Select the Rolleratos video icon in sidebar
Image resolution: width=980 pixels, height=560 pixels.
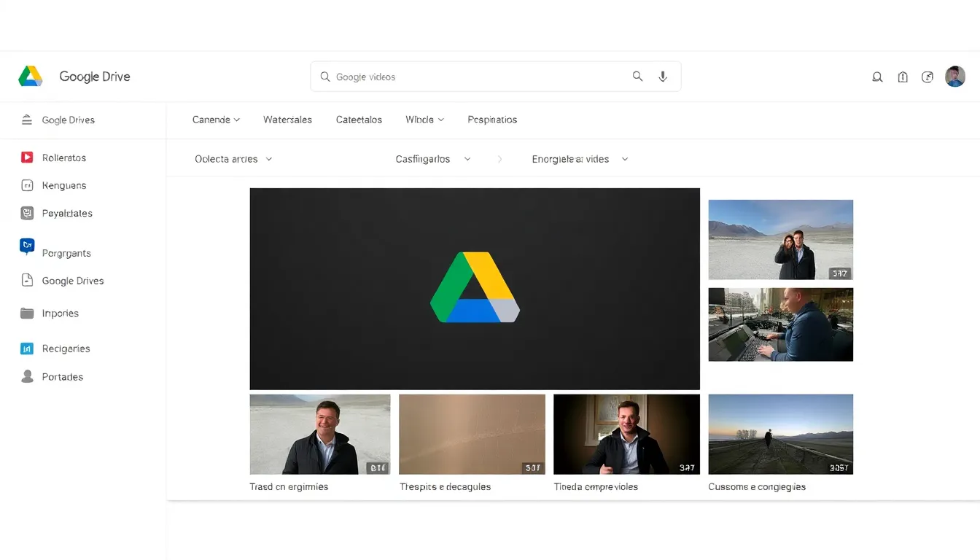(27, 157)
